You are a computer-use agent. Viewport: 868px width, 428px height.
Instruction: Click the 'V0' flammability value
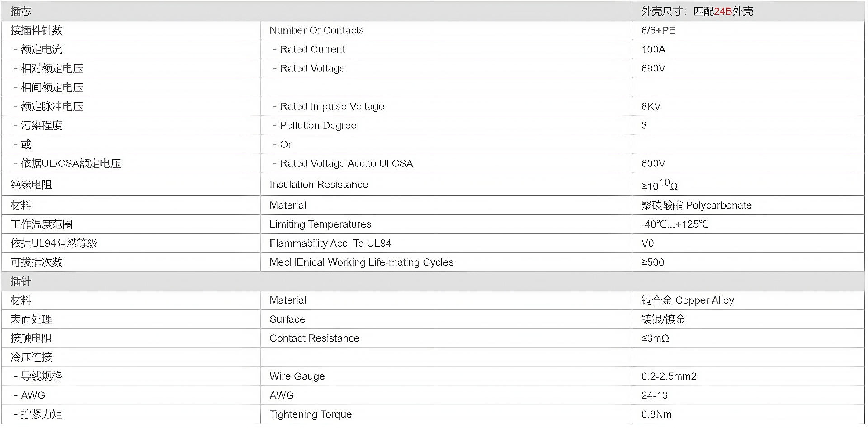(x=647, y=243)
